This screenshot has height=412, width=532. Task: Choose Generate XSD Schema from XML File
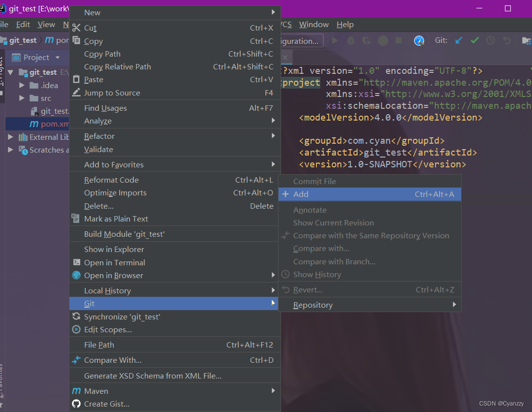[175, 376]
